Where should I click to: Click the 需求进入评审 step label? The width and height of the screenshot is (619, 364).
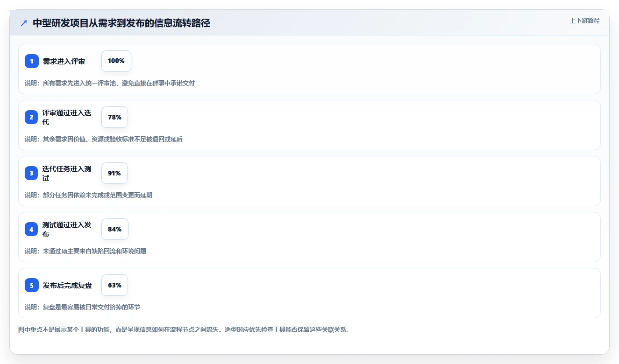point(64,61)
